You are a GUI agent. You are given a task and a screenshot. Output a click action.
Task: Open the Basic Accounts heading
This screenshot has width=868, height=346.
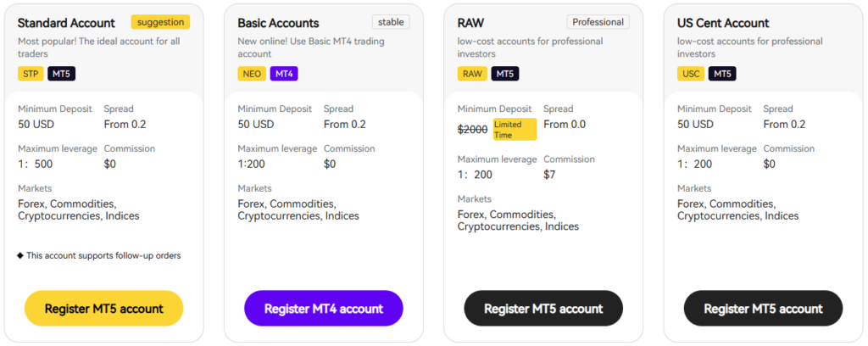278,23
